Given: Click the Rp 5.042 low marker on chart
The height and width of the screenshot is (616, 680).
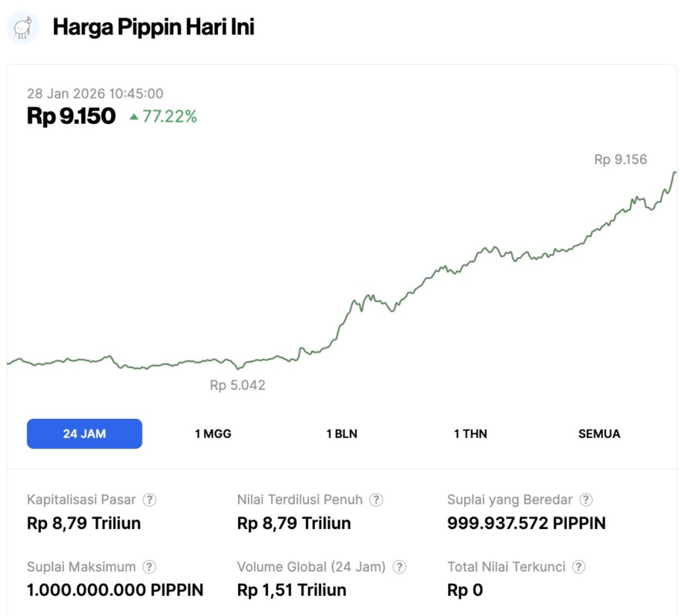Looking at the screenshot, I should 237,385.
